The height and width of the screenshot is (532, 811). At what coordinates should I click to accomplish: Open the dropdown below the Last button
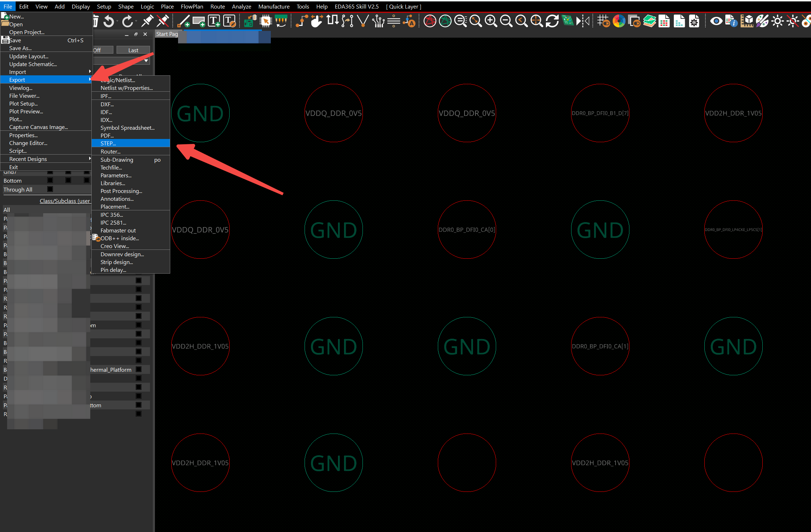coord(146,61)
